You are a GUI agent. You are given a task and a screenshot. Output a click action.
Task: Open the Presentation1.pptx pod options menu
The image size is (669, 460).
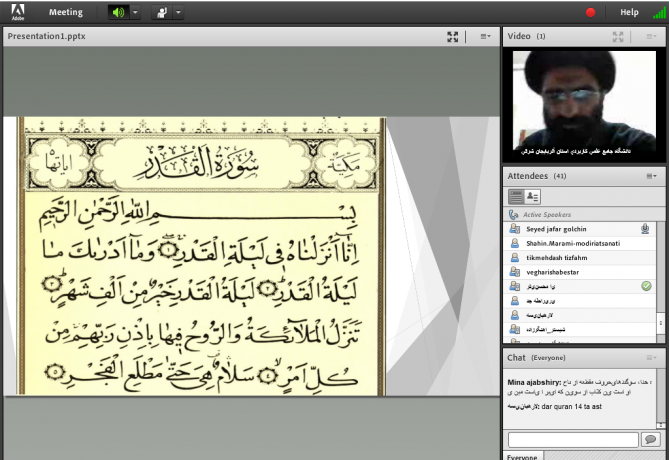click(x=485, y=36)
